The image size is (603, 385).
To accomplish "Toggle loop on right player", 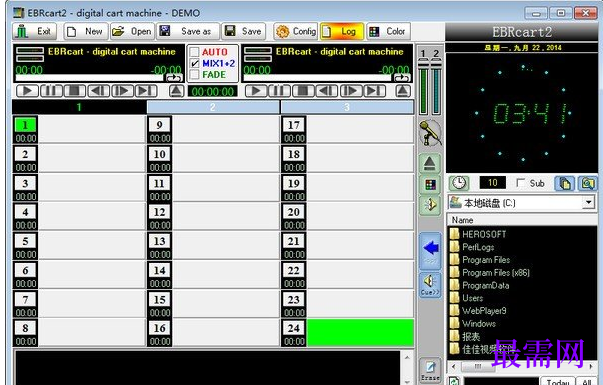I will 402,78.
